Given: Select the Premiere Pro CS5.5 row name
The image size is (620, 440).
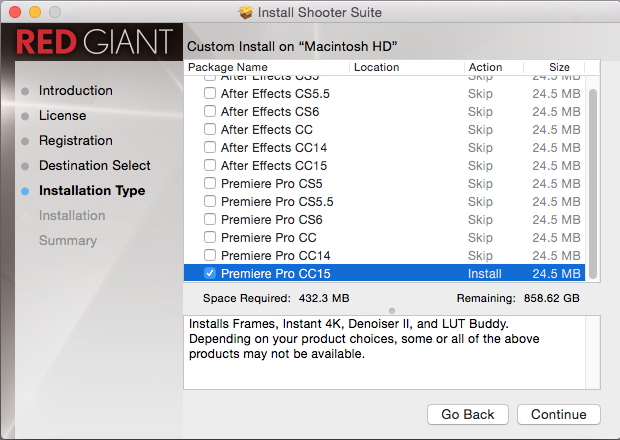Looking at the screenshot, I should click(x=277, y=202).
